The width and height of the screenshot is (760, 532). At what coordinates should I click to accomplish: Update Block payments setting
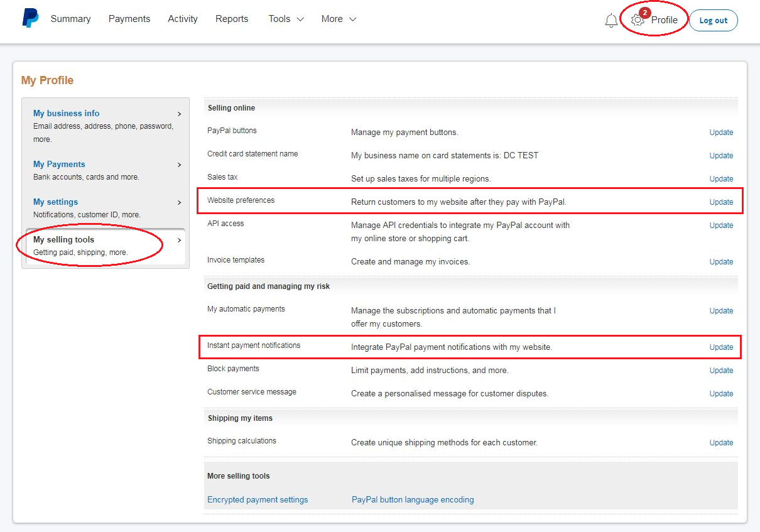721,371
